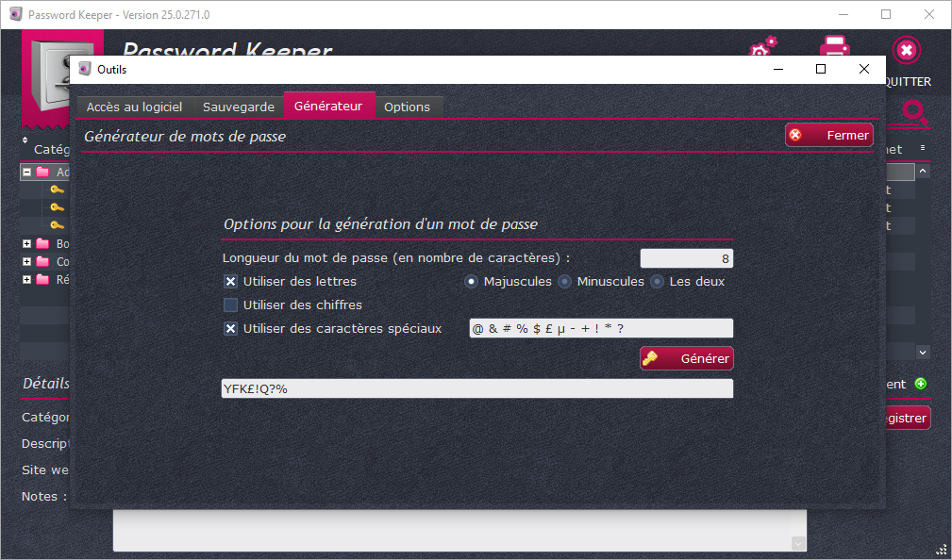
Task: Enable "Utiliser des chiffres" checkbox
Action: (x=231, y=305)
